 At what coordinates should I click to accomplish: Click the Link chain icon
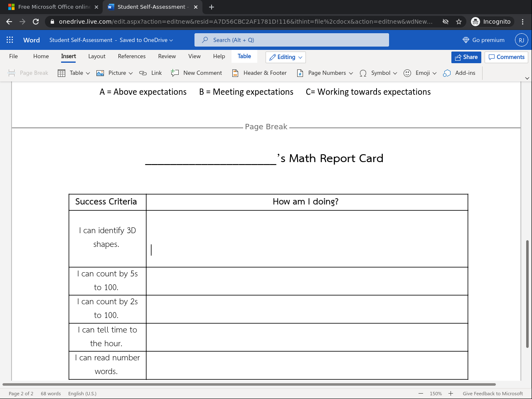[143, 73]
